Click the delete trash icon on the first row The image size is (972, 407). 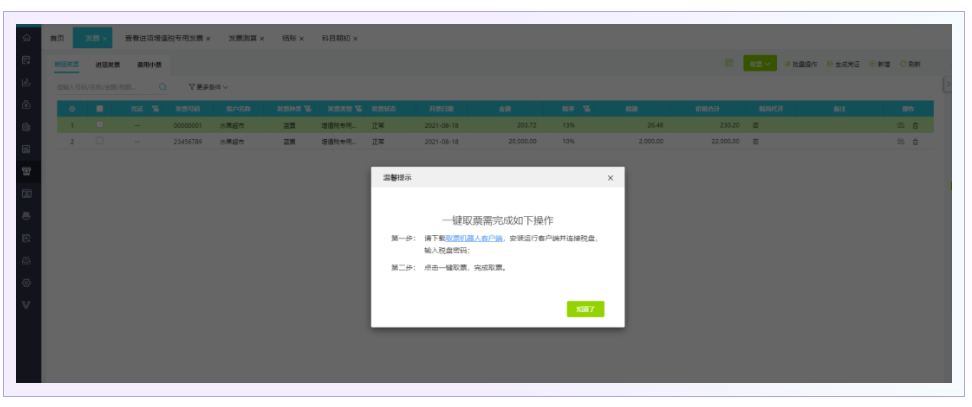[914, 126]
